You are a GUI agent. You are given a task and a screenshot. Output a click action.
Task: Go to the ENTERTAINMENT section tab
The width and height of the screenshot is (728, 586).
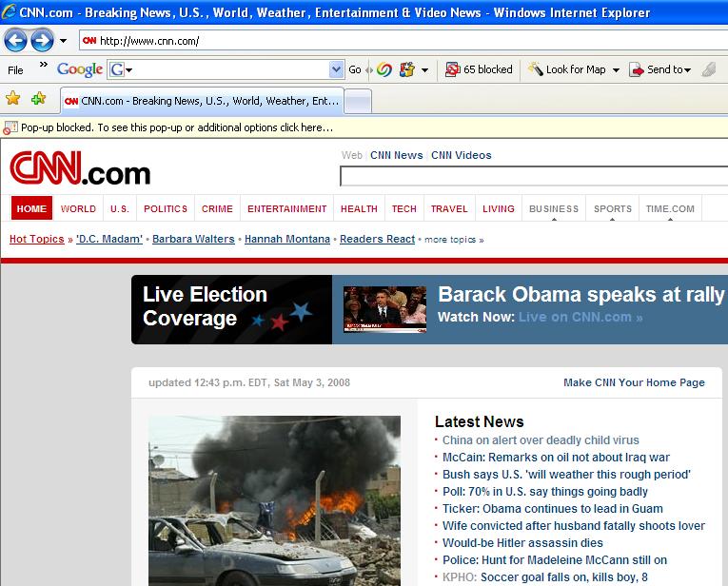286,209
